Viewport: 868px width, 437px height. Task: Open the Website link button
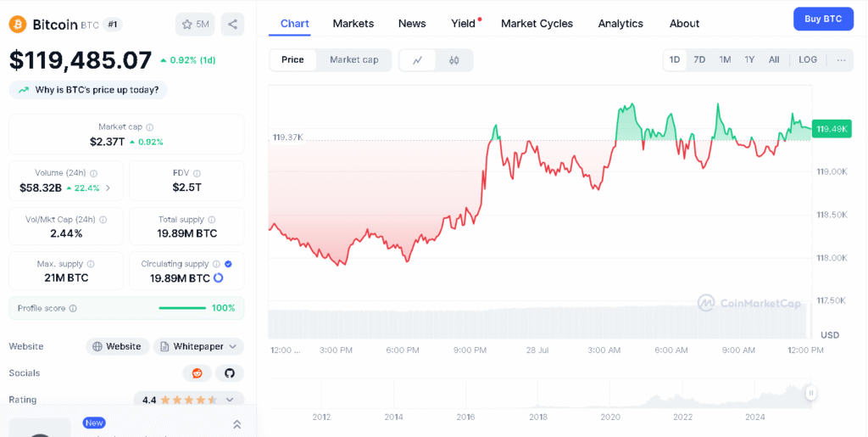tap(117, 347)
